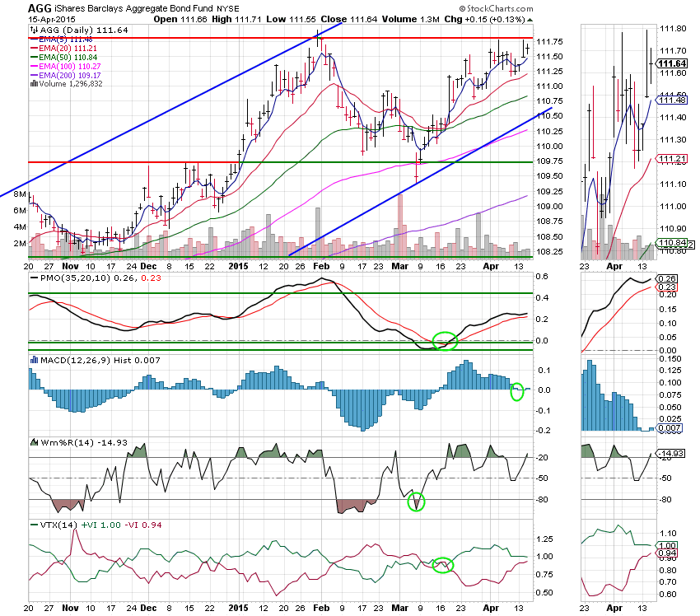Screen dimensions: 700x616
Task: Click the green circle on the Wm%R low
Action: [x=417, y=501]
